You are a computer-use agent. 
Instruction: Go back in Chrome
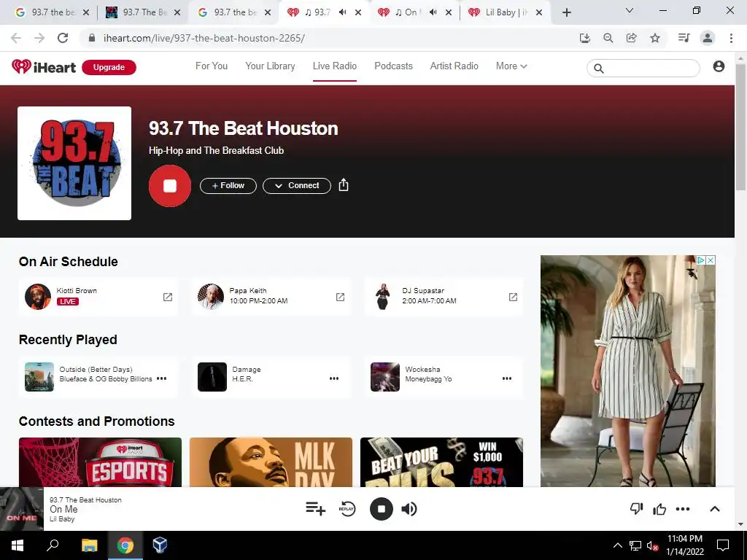pos(16,38)
